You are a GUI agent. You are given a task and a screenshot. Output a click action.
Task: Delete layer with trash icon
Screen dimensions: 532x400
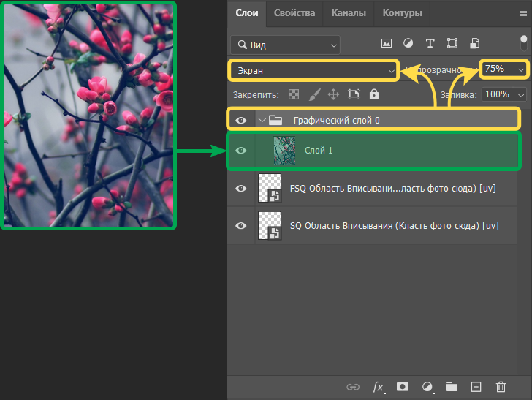(x=501, y=387)
